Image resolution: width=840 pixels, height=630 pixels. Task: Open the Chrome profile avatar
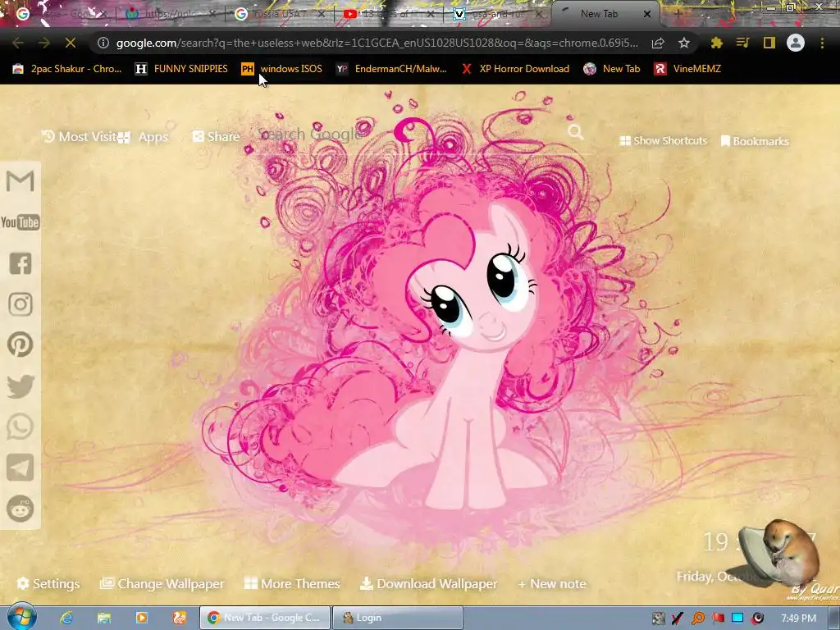(x=796, y=43)
